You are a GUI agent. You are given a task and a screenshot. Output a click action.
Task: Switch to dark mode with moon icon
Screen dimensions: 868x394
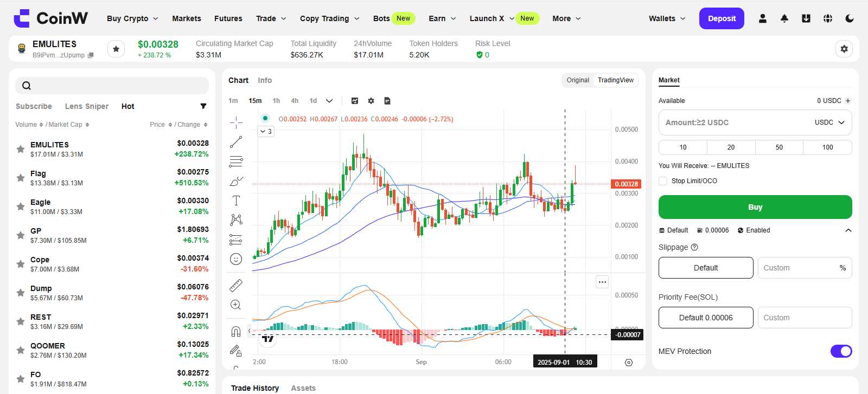pyautogui.click(x=850, y=18)
